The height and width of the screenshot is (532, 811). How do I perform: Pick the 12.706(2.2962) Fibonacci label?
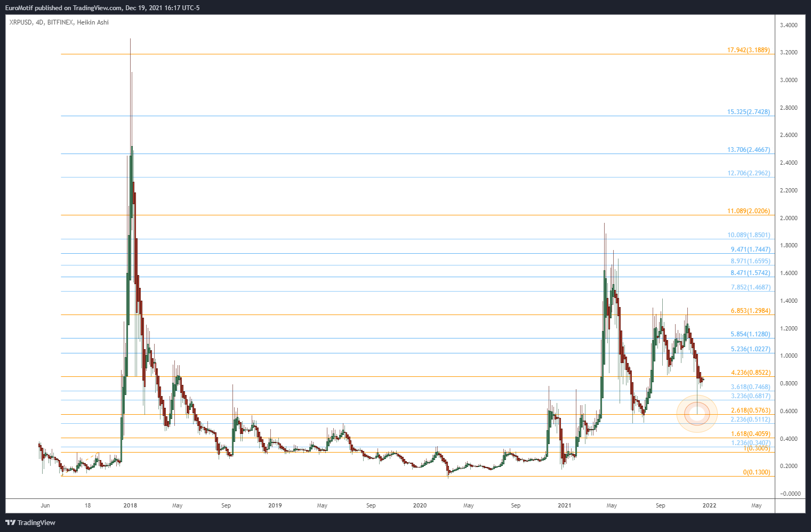click(749, 173)
